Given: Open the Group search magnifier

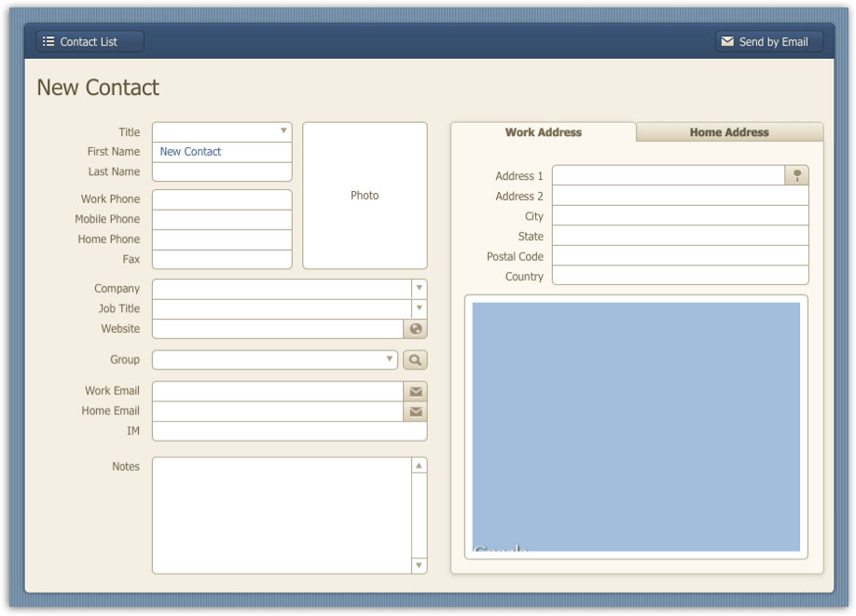Looking at the screenshot, I should 415,360.
